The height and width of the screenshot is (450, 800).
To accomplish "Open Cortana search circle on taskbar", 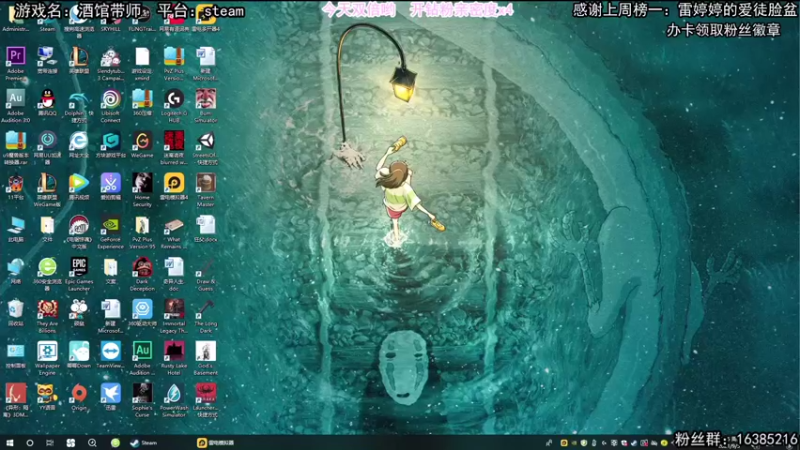I will pyautogui.click(x=30, y=442).
